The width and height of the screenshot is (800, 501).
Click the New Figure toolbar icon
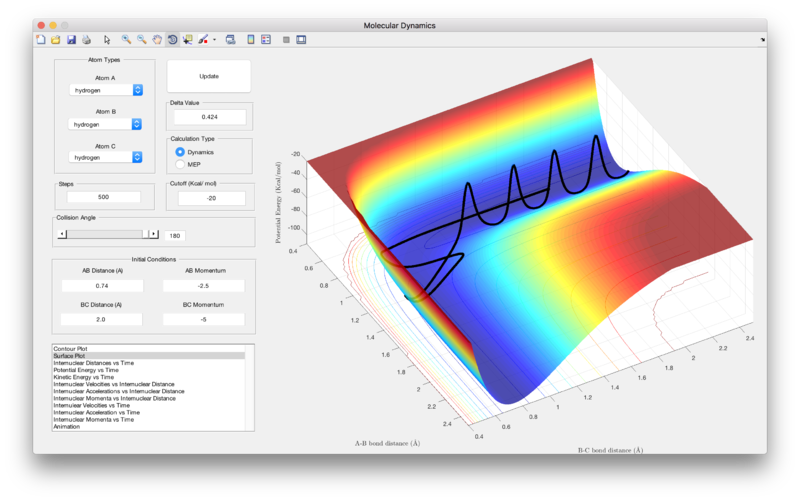point(41,40)
